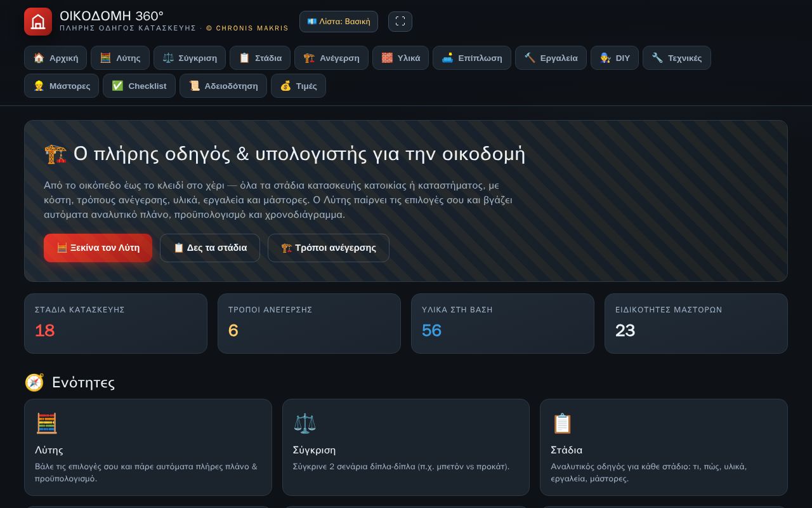Toggle fullscreen with the expand icon

pyautogui.click(x=400, y=22)
